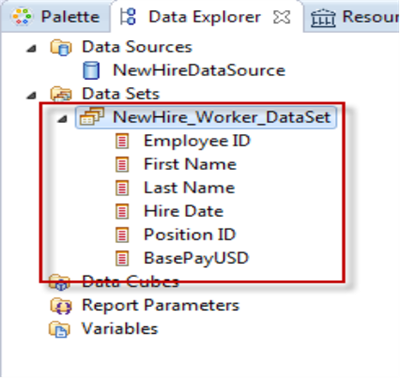
Task: Click the Data Sources folder icon
Action: (x=61, y=47)
